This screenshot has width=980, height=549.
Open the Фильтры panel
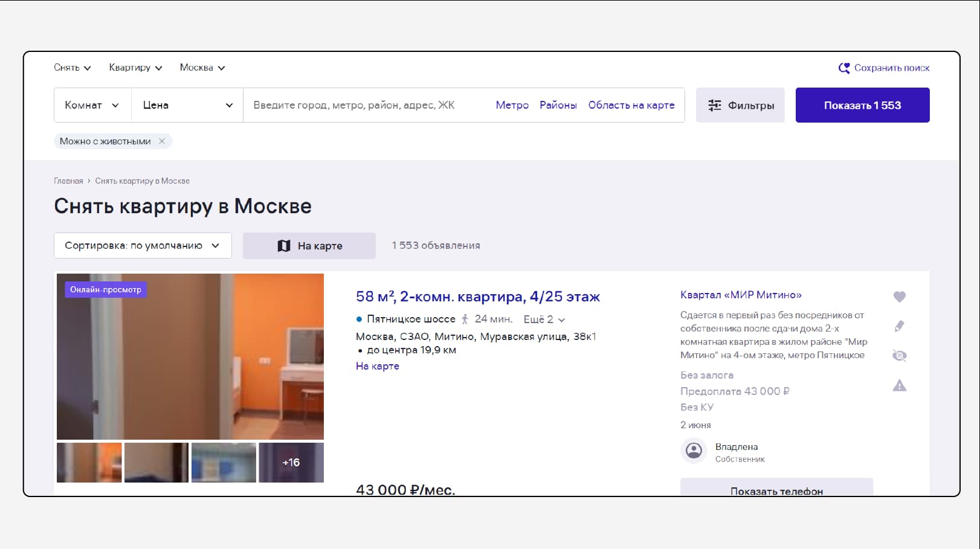click(x=740, y=105)
